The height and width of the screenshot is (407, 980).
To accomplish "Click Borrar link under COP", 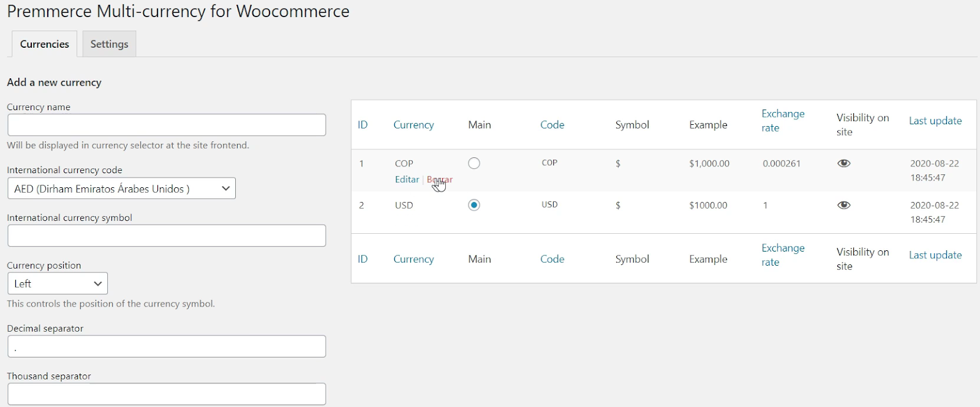I will click(440, 179).
